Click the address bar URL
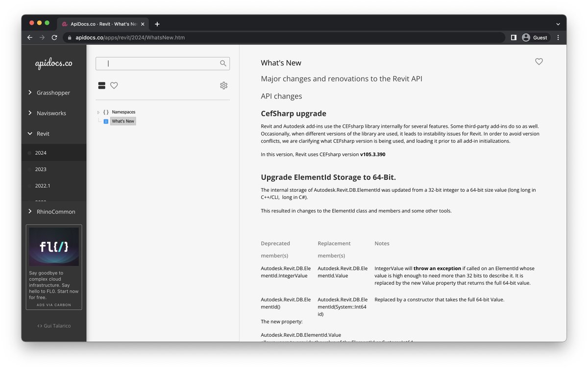 [x=130, y=38]
